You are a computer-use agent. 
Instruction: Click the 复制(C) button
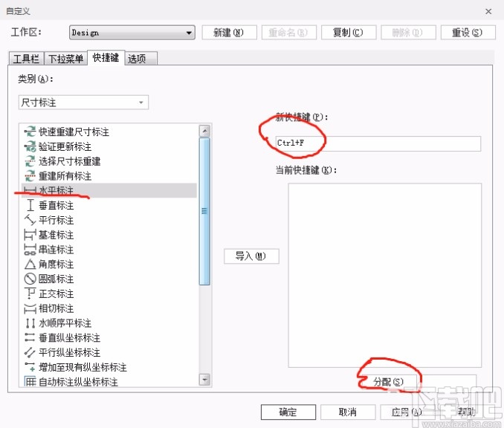(349, 33)
